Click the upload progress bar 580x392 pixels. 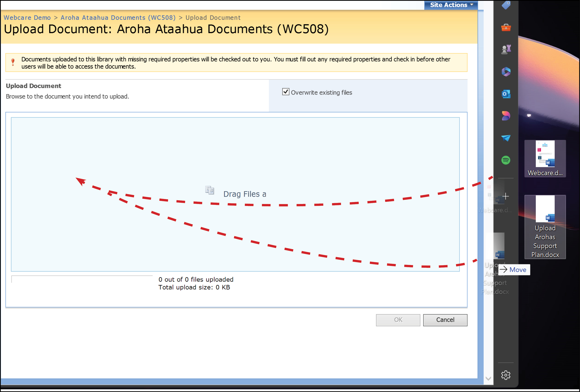coord(82,279)
